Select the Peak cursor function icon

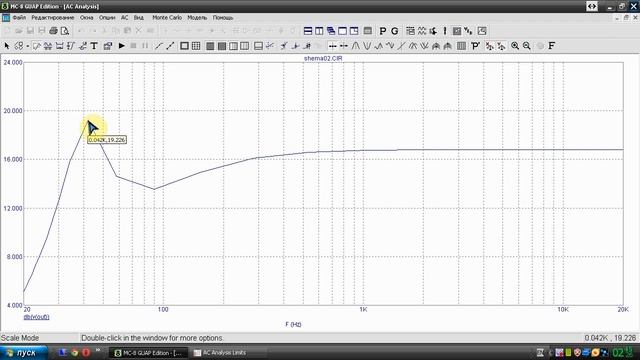pyautogui.click(x=356, y=46)
